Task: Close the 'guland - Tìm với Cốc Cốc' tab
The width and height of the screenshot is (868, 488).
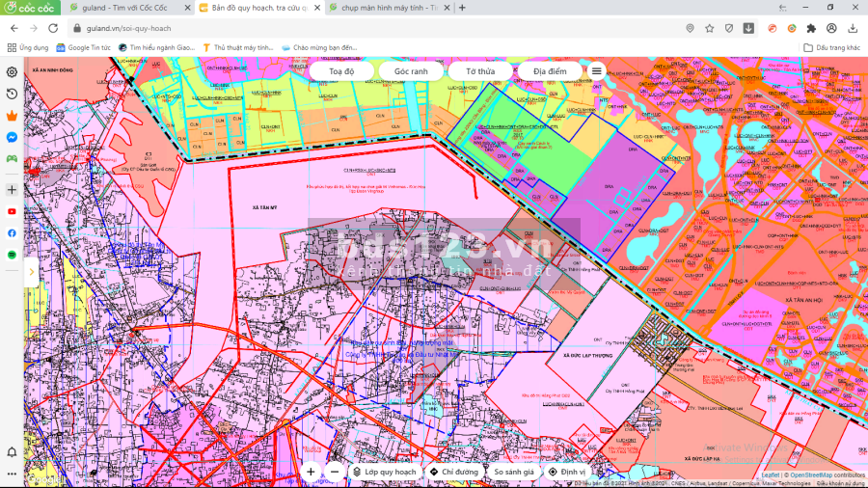Action: tap(187, 8)
